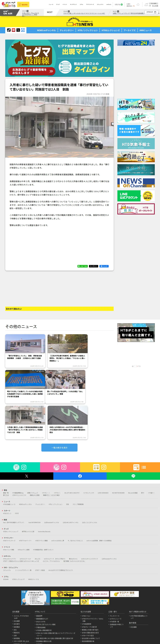Viewport: 160px width, 644px height.
Task: Click the HOKKAIDO HTB NEWS logo
Action: pos(80,22)
